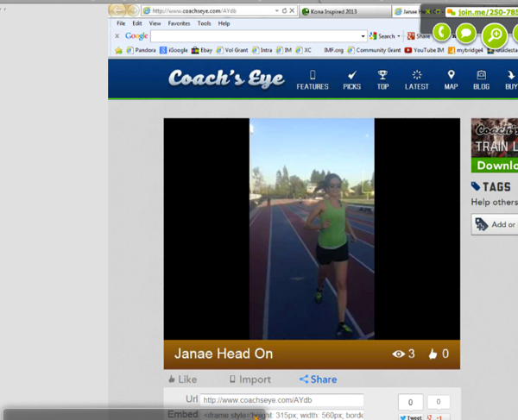The height and width of the screenshot is (420, 518).
Task: Click the Google toolbar Search button
Action: (x=382, y=36)
